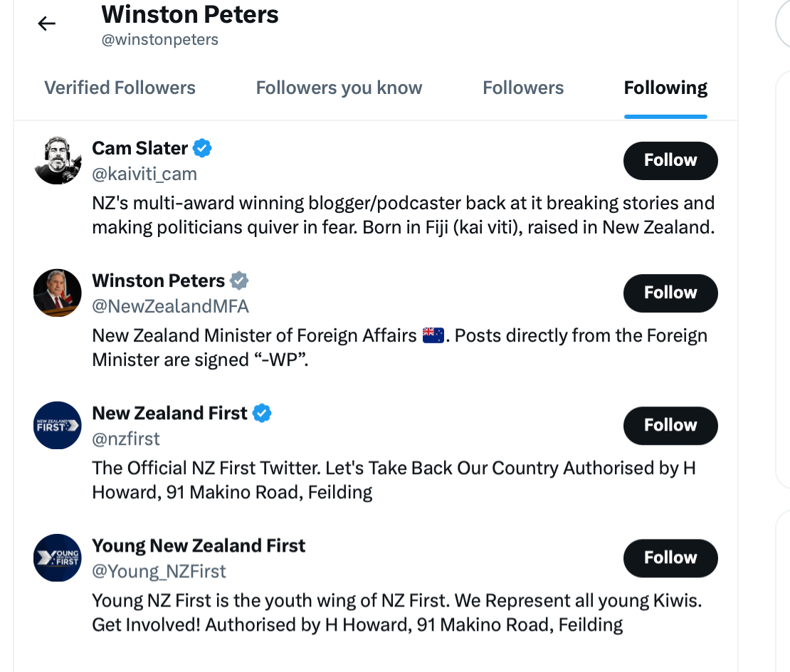Click New Zealand First's blue verified badge

[262, 413]
